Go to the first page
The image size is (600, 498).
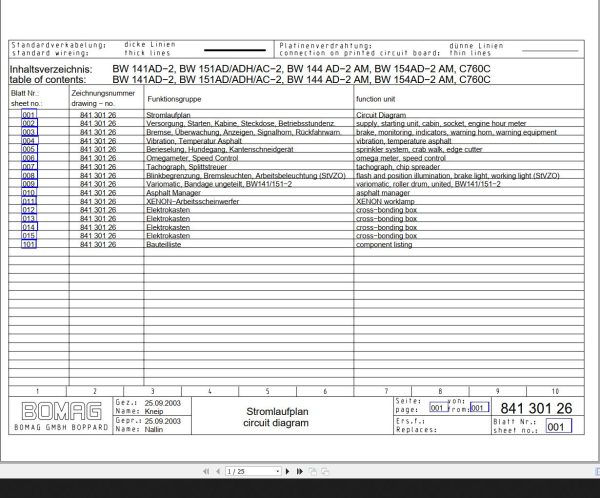click(x=206, y=471)
